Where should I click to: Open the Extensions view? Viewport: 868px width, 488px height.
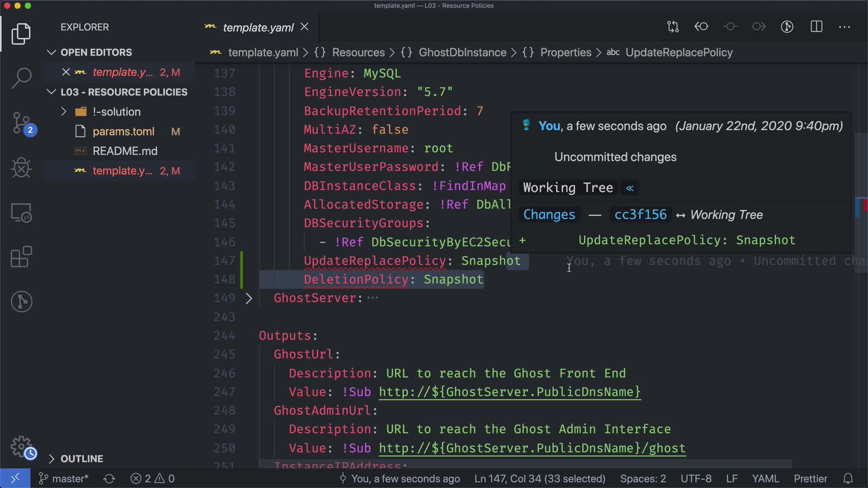[x=21, y=257]
